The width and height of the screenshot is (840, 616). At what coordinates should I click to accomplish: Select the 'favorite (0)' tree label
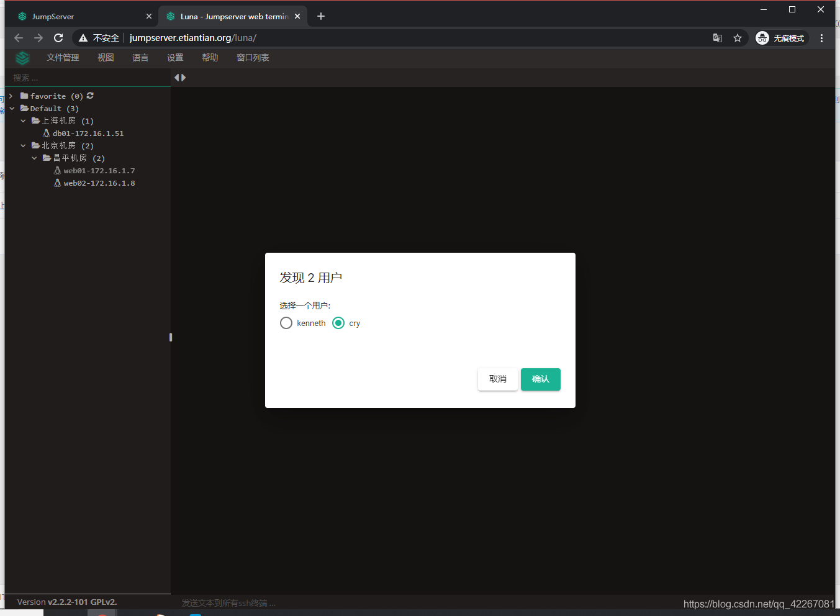(x=56, y=96)
